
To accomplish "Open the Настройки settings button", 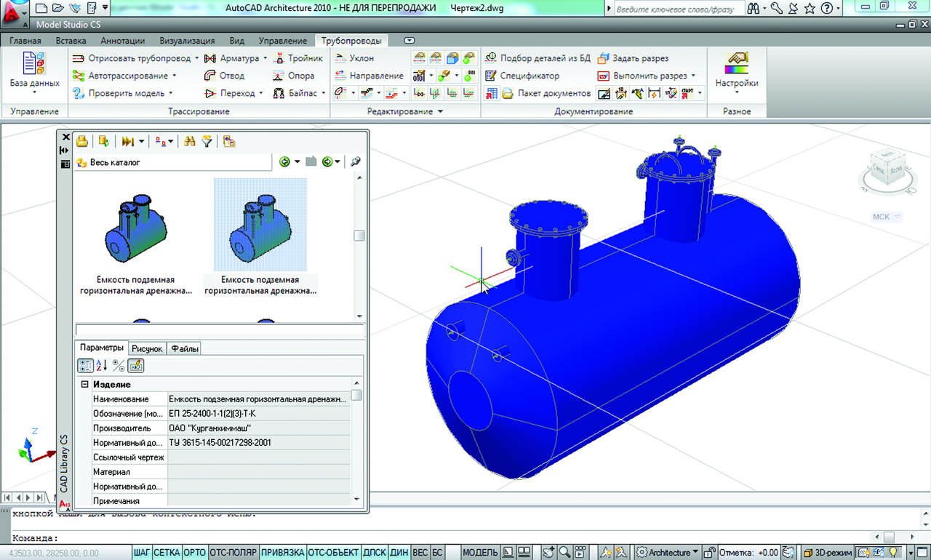I will pyautogui.click(x=737, y=73).
